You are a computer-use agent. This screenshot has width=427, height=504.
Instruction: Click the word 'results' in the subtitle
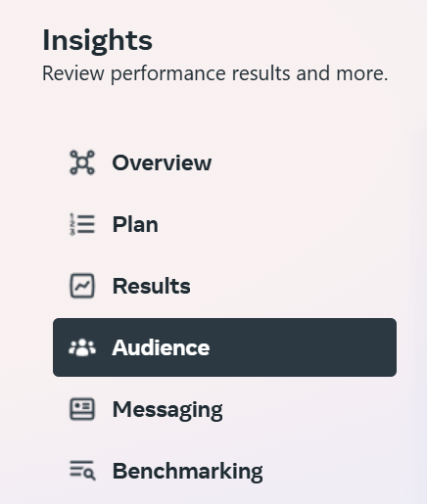(261, 73)
